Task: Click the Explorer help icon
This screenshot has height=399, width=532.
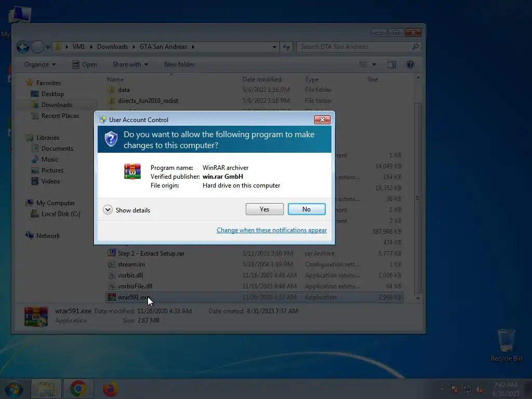Action: tap(410, 64)
